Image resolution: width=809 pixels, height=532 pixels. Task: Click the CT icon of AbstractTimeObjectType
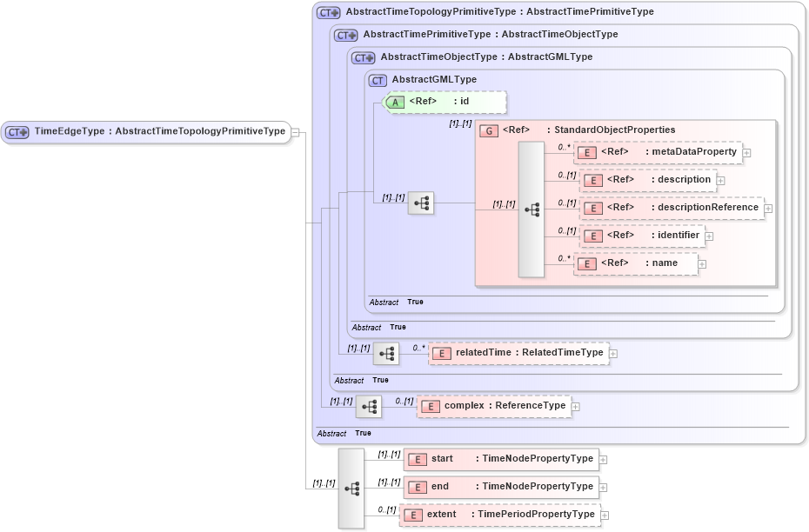click(x=364, y=57)
